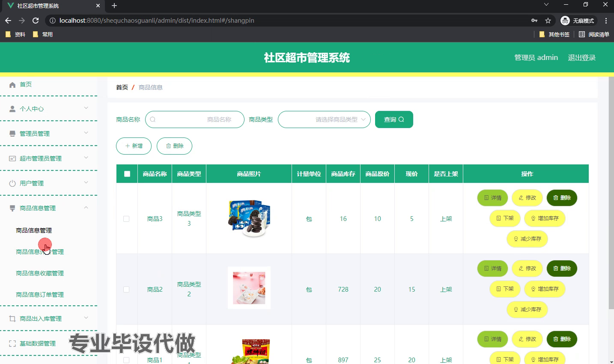Click the browser address bar URL
This screenshot has height=364, width=614.
point(157,21)
